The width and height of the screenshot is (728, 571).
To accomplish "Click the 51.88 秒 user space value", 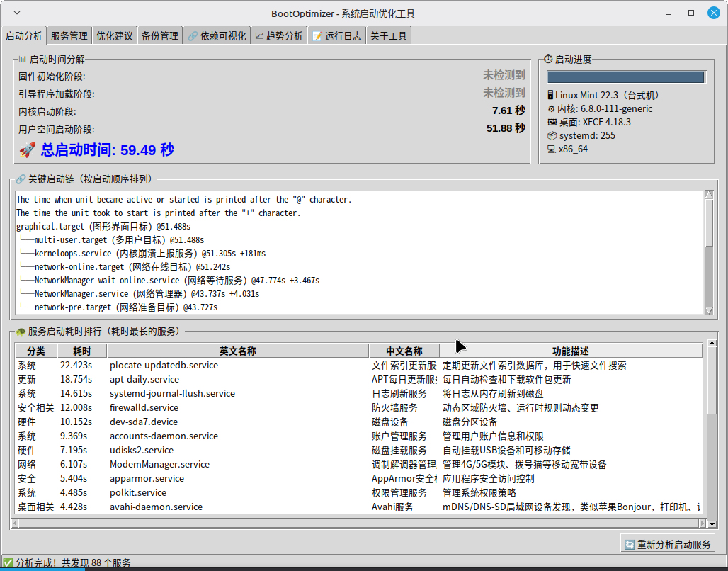I will pyautogui.click(x=506, y=128).
